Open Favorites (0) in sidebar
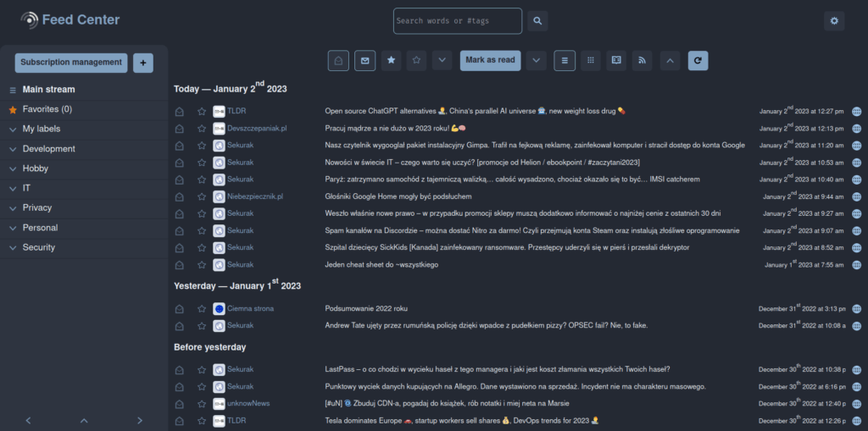This screenshot has height=431, width=868. 47,109
